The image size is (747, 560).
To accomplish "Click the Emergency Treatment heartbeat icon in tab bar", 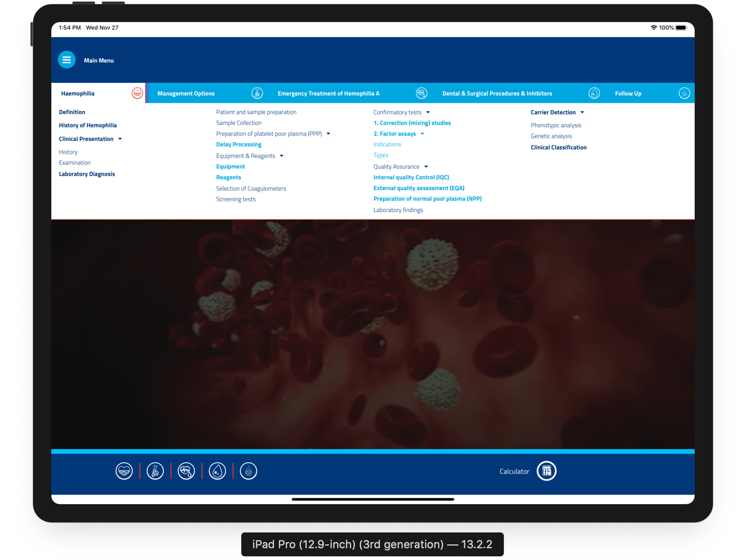I will click(x=421, y=93).
